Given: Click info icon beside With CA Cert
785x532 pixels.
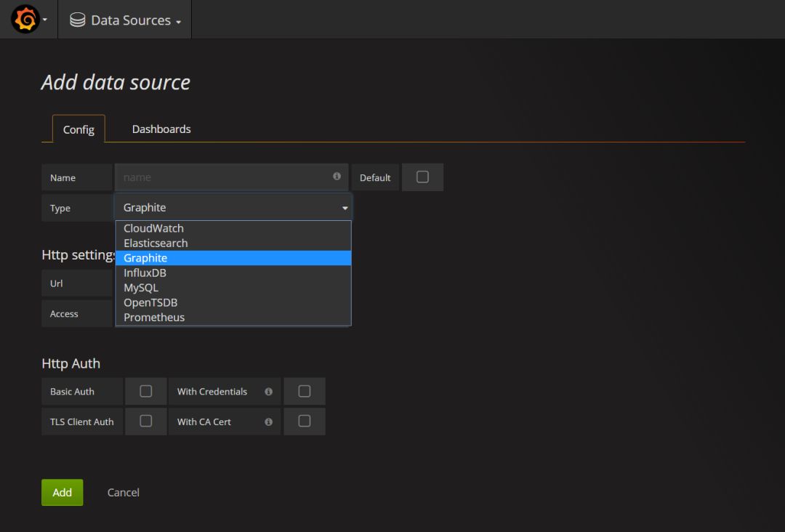Looking at the screenshot, I should (268, 422).
